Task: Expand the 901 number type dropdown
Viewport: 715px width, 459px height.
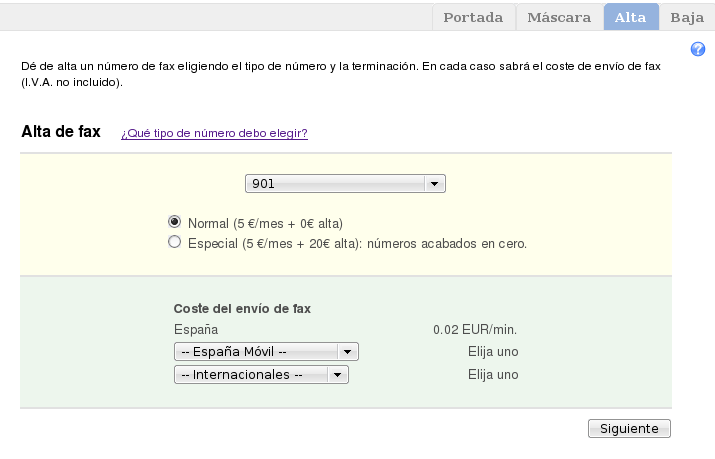Action: 345,184
